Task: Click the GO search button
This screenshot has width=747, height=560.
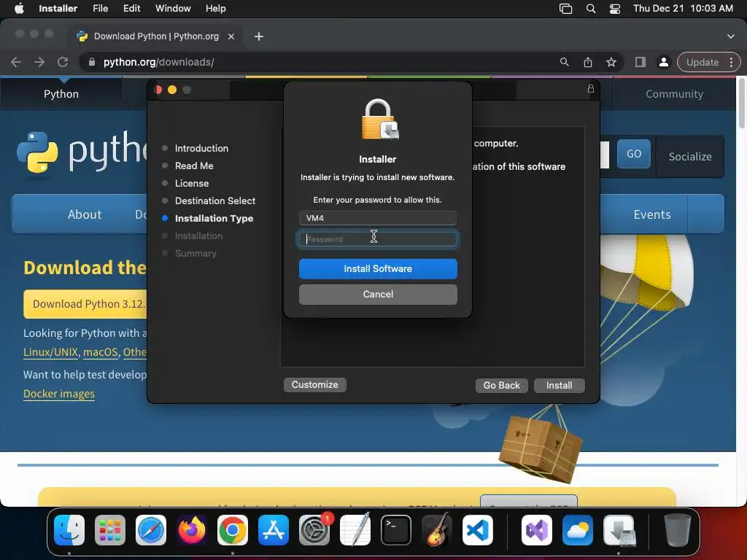Action: [x=634, y=154]
